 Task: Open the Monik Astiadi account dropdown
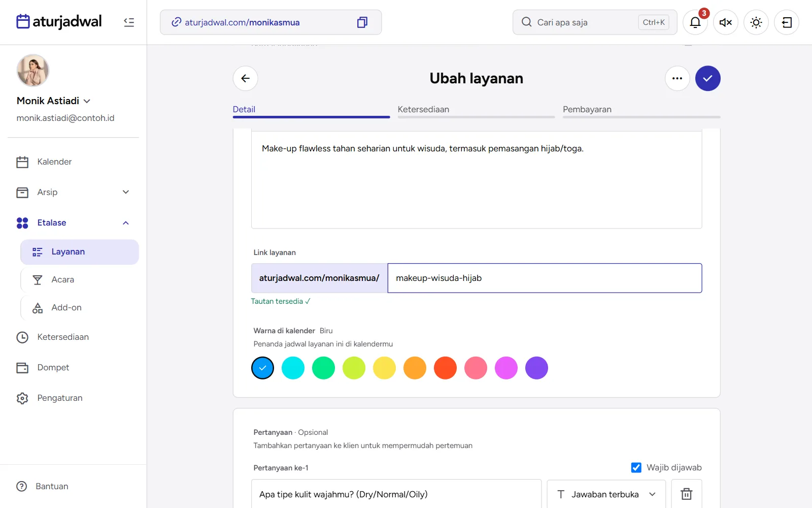pos(54,101)
